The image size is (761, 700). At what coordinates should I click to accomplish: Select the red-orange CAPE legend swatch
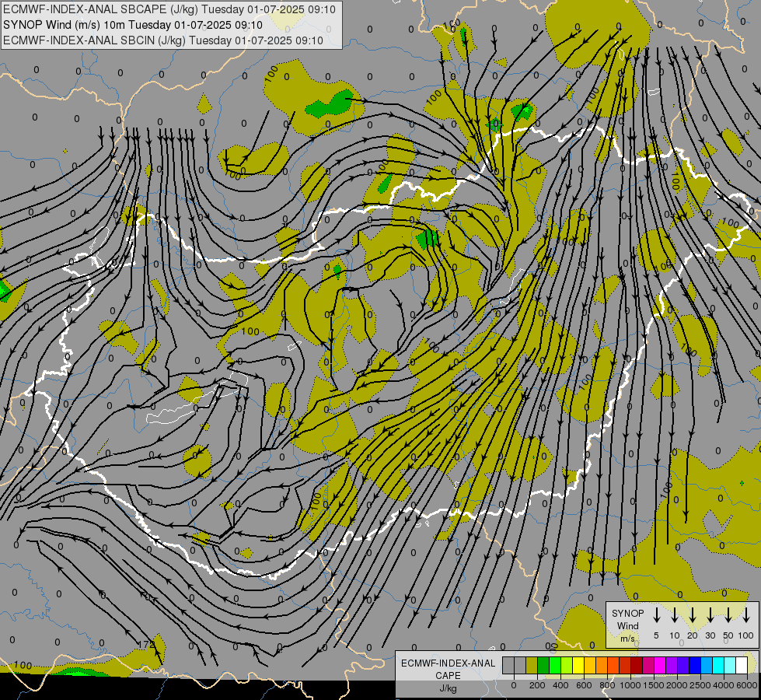(613, 666)
